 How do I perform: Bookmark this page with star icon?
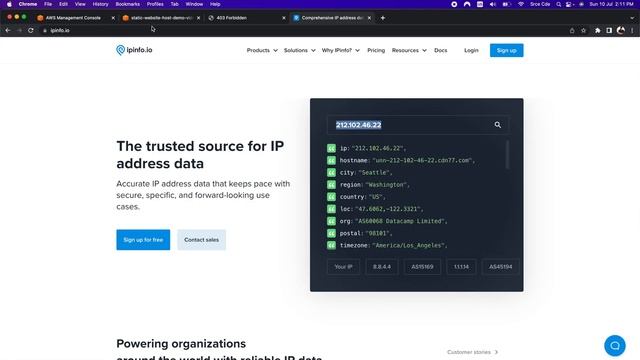pyautogui.click(x=583, y=30)
